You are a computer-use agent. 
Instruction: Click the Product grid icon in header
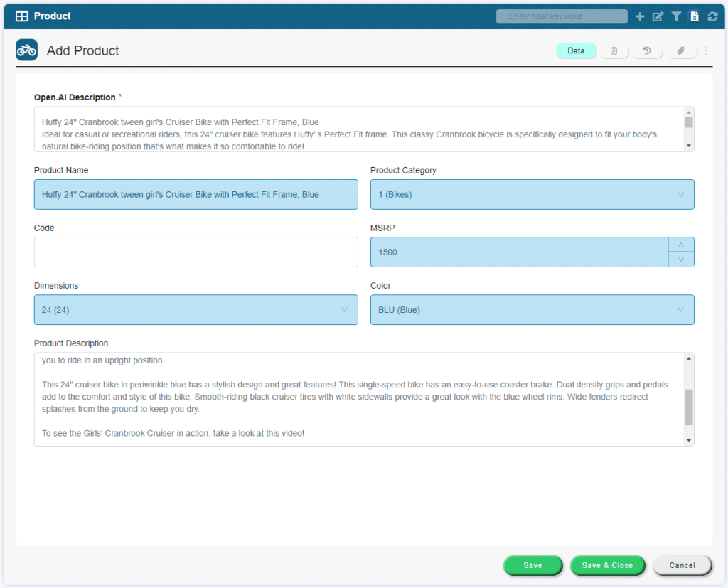[x=22, y=16]
